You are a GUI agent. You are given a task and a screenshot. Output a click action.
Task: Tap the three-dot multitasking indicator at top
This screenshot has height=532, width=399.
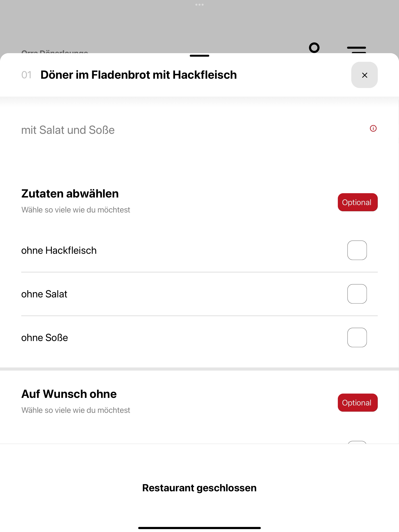click(199, 4)
